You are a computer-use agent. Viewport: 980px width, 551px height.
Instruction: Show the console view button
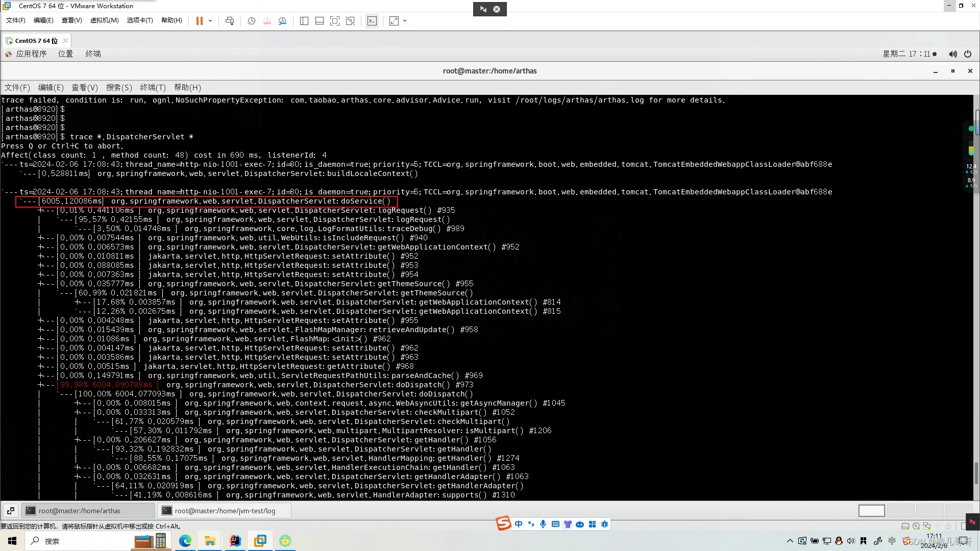pos(372,21)
